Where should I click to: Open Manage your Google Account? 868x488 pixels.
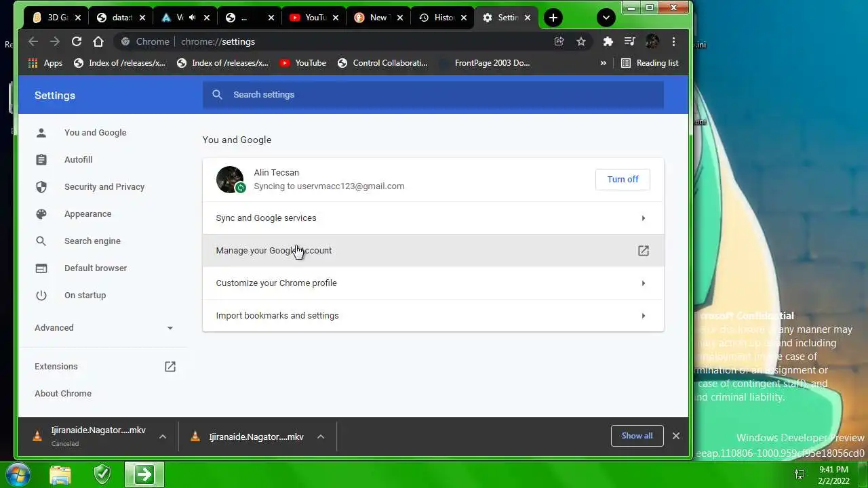point(433,251)
